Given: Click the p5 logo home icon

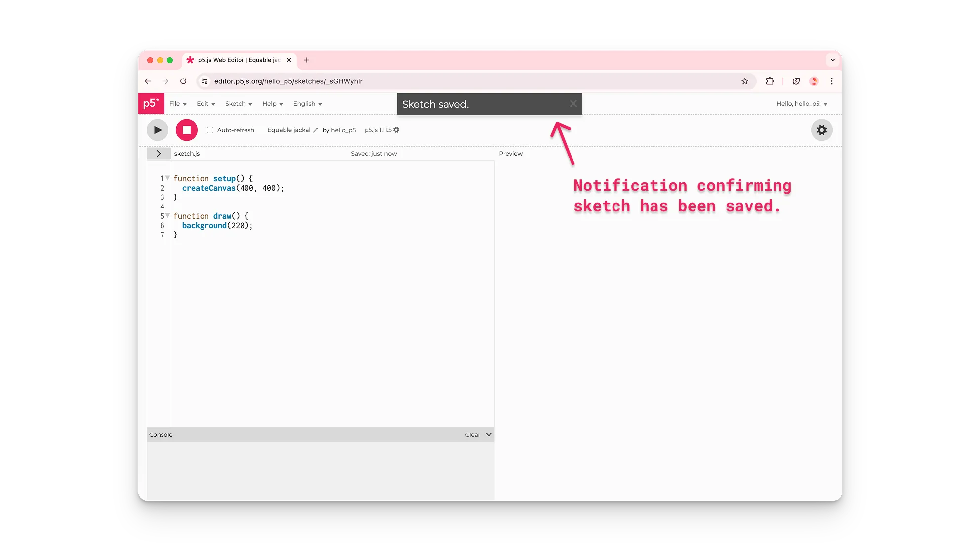Looking at the screenshot, I should tap(151, 104).
